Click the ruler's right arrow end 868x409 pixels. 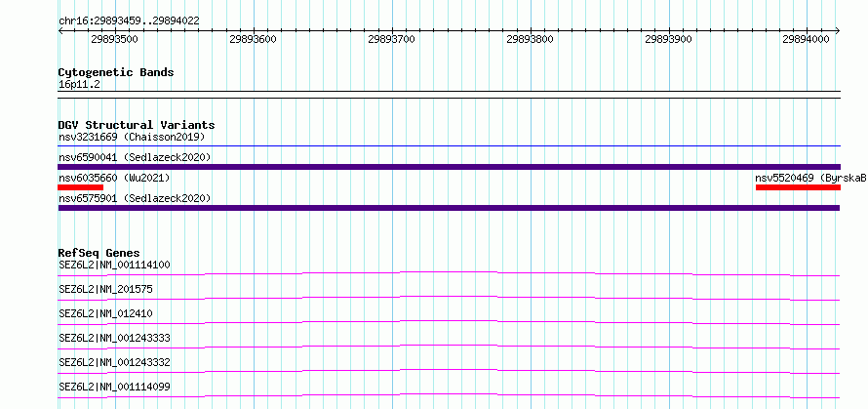click(838, 31)
